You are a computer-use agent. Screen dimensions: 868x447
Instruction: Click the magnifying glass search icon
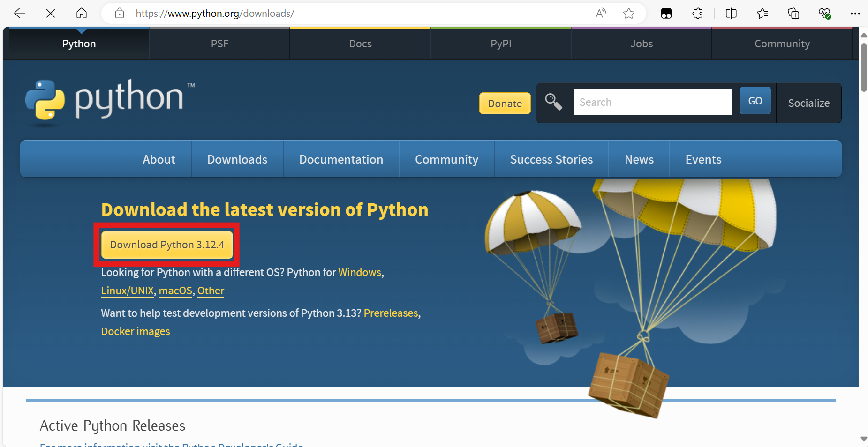pyautogui.click(x=553, y=102)
